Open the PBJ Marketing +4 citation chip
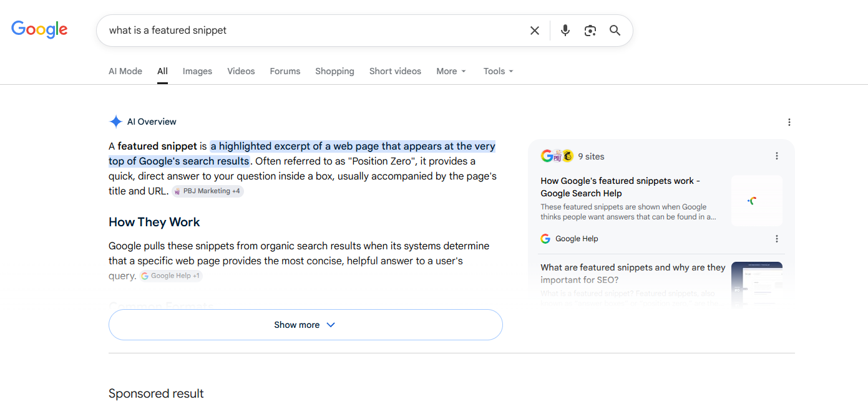This screenshot has width=868, height=412. [x=208, y=191]
